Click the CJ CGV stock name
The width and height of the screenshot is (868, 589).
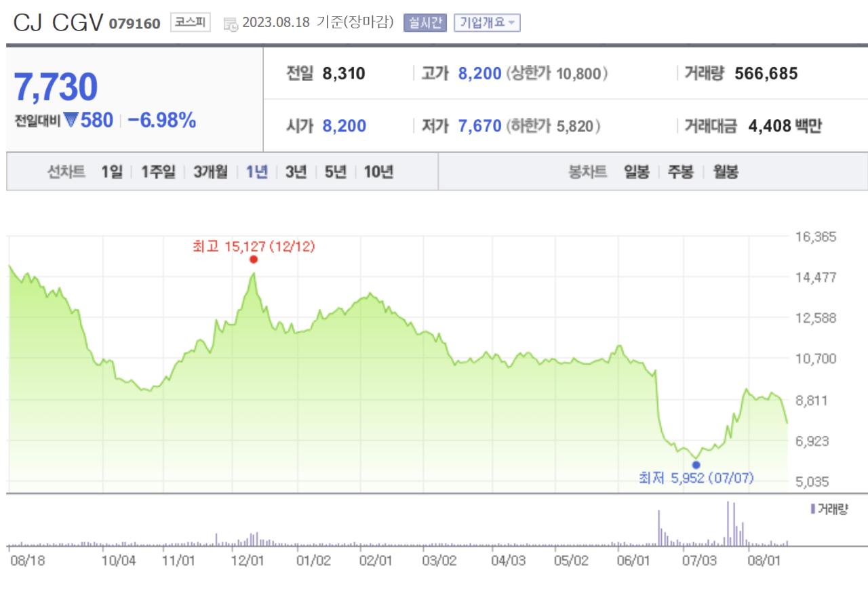58,23
